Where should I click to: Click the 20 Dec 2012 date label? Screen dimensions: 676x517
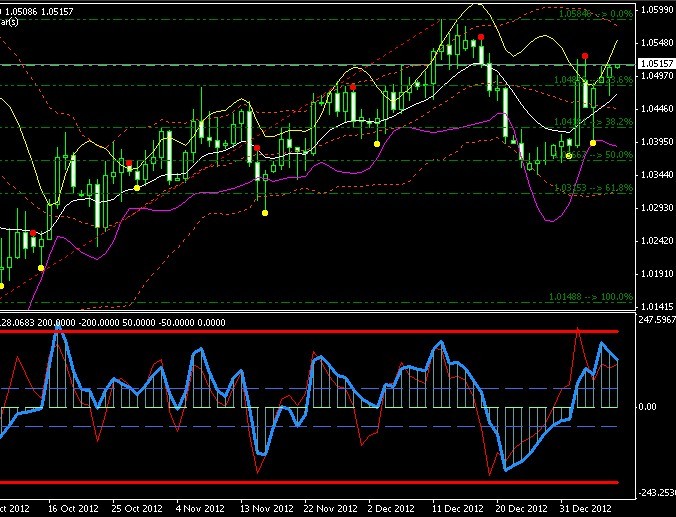pyautogui.click(x=522, y=508)
